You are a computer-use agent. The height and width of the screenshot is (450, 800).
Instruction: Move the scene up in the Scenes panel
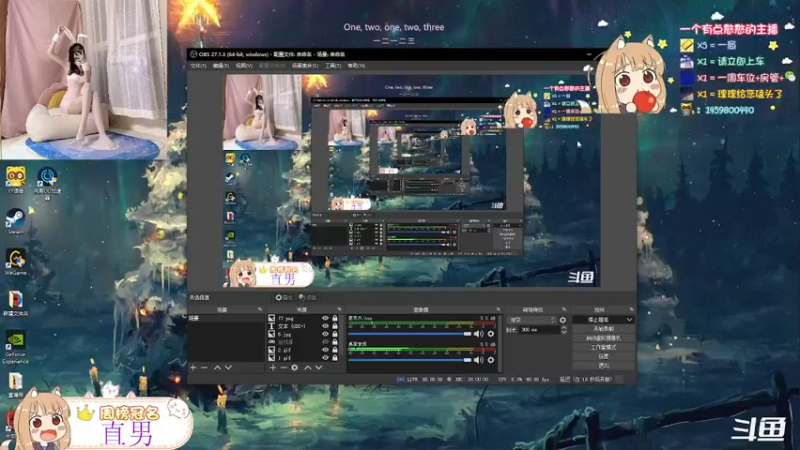click(x=217, y=367)
